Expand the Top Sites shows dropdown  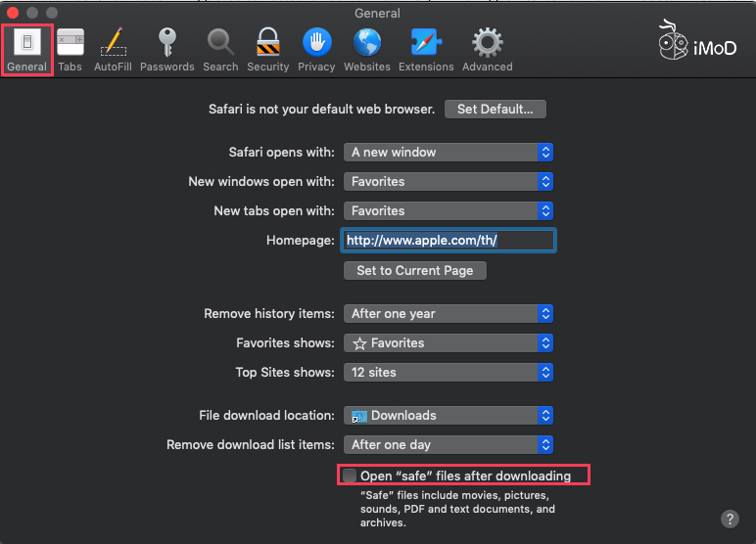tap(448, 373)
